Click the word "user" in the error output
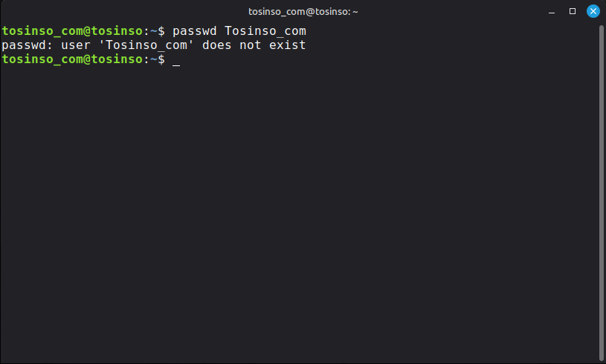Viewport: 606px width, 364px height. point(68,45)
